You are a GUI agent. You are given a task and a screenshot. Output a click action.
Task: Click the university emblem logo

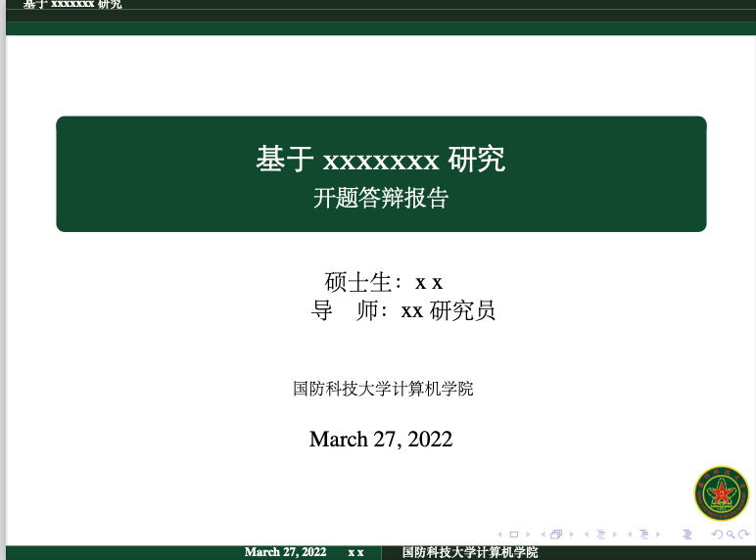722,493
